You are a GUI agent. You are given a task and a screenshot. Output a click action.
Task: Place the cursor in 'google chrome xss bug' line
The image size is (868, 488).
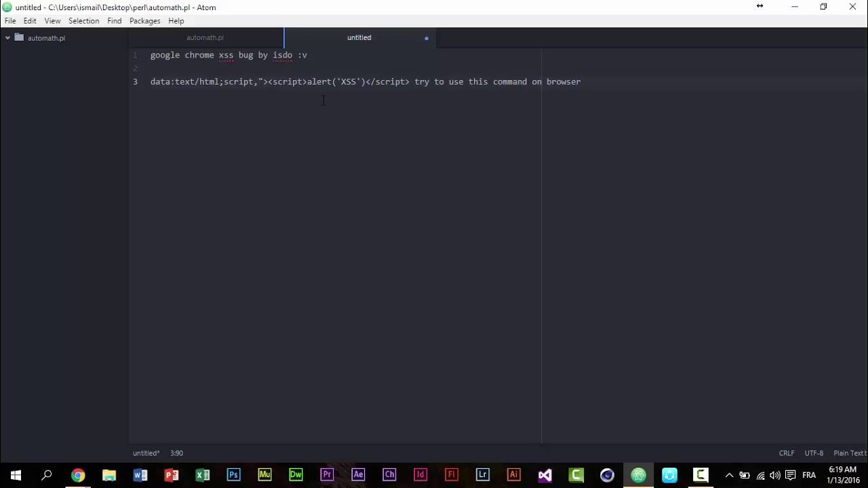pos(229,55)
